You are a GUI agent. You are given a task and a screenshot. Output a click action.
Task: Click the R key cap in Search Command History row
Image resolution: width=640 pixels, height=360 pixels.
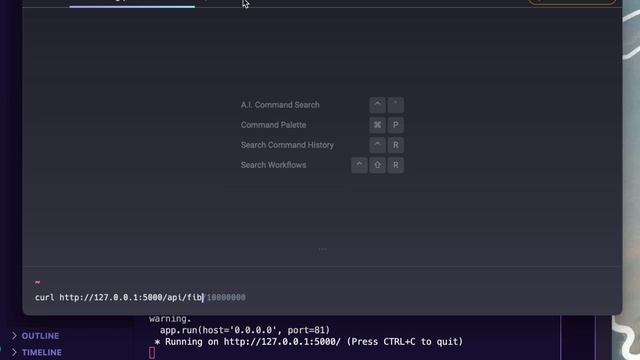[x=396, y=145]
